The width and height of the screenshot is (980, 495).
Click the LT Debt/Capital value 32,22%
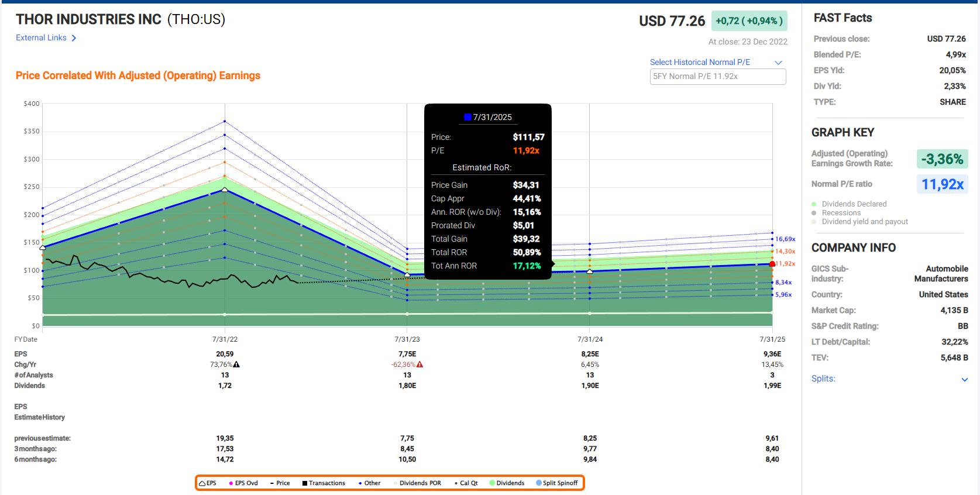pyautogui.click(x=955, y=342)
